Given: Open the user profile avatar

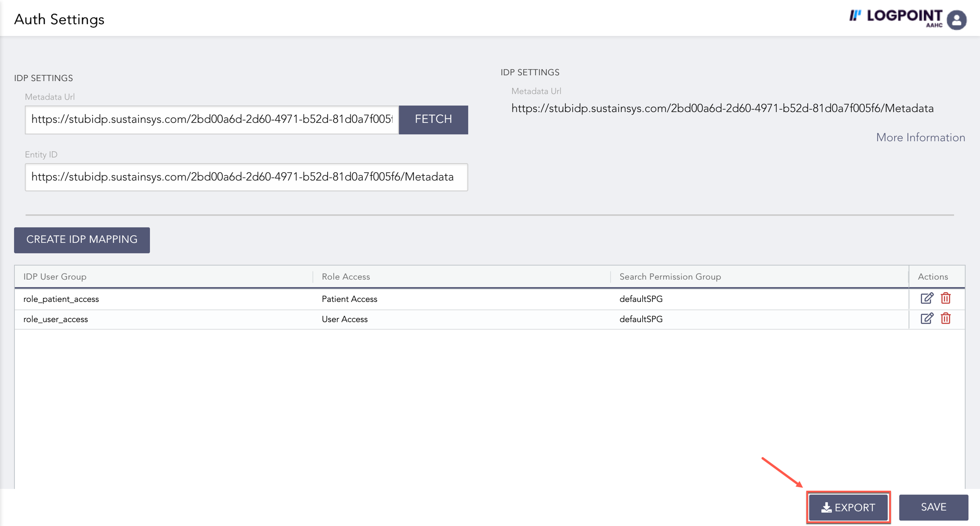Looking at the screenshot, I should [x=957, y=20].
